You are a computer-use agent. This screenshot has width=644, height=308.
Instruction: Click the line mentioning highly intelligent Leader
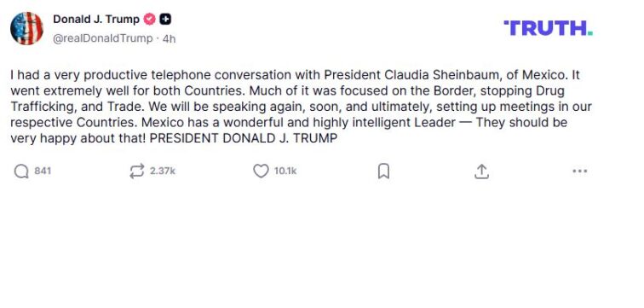[289, 123]
